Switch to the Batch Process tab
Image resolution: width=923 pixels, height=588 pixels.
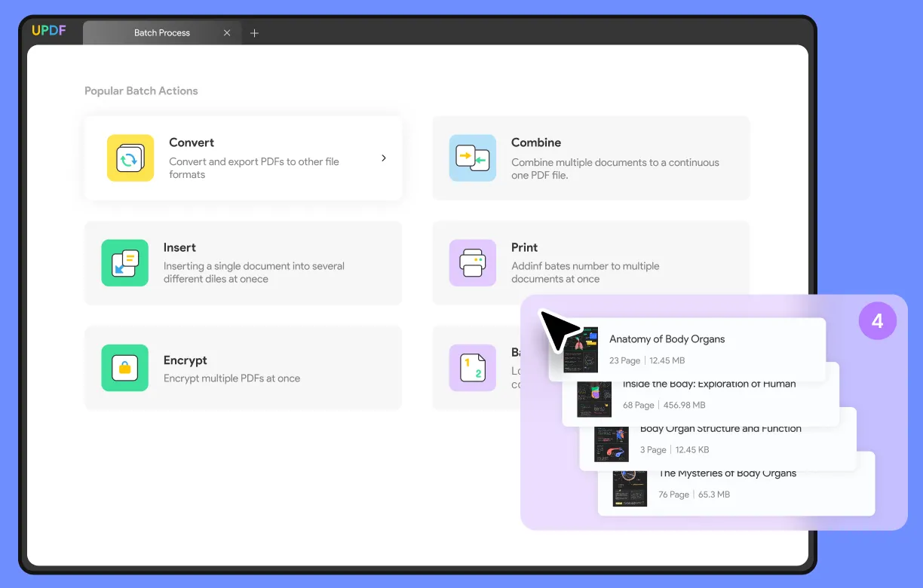click(161, 33)
